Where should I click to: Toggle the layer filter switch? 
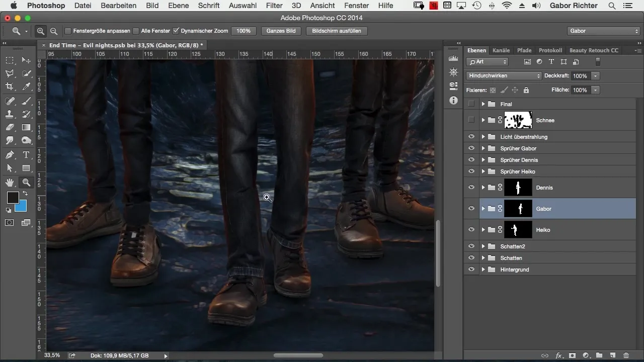pyautogui.click(x=598, y=62)
